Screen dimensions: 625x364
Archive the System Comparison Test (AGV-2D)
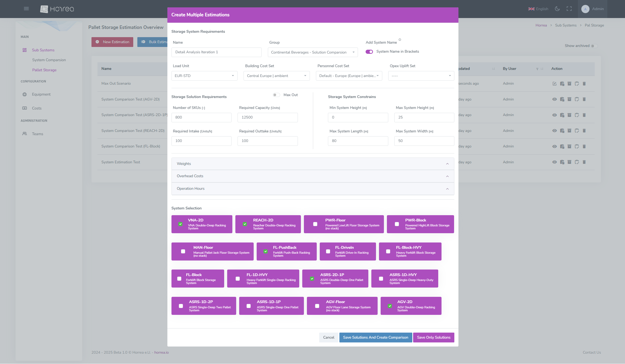[x=570, y=99]
